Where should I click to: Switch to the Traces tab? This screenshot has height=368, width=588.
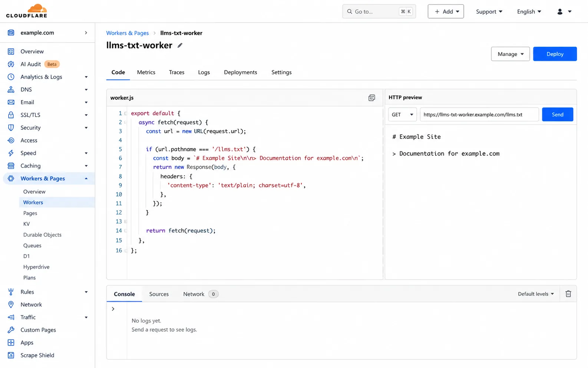pyautogui.click(x=176, y=72)
